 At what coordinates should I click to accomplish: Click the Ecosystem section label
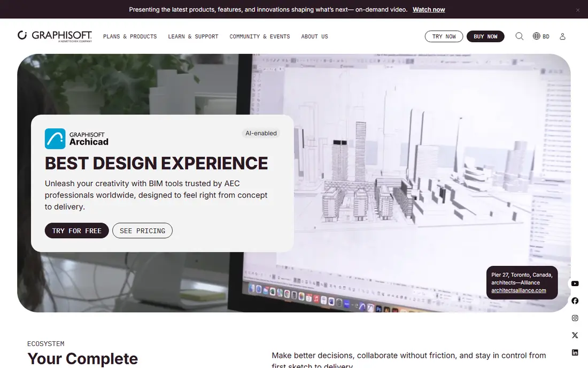pos(46,343)
